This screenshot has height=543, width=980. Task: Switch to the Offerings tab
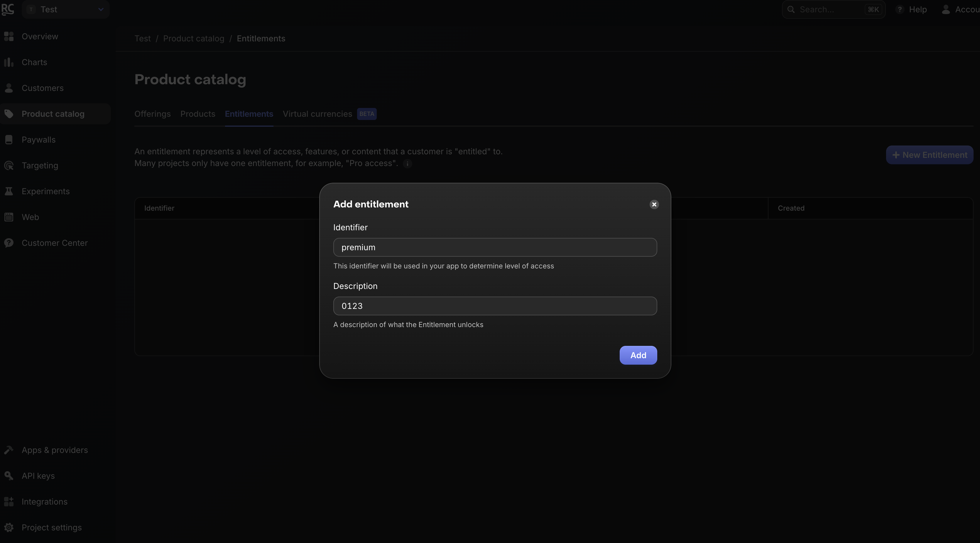[152, 114]
